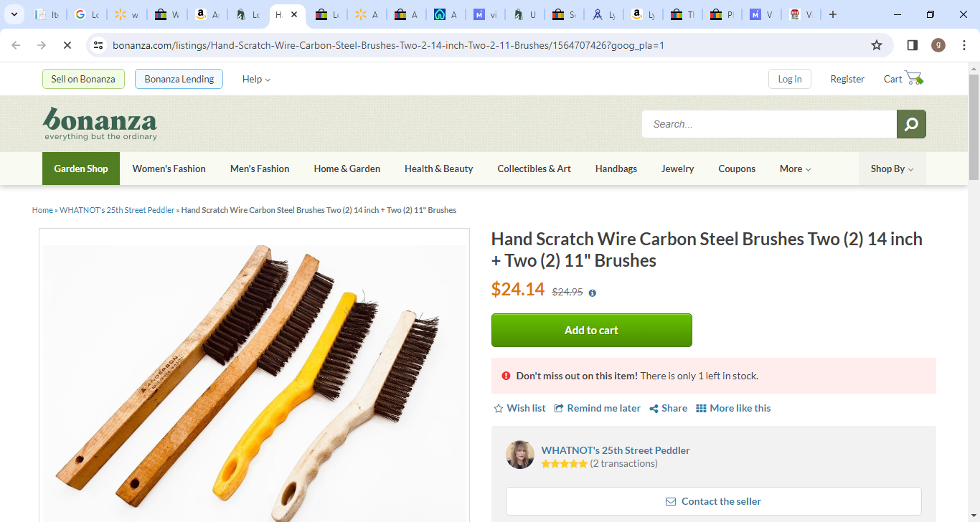Open WHATNOT's 25th Street Peddler seller link
The image size is (980, 522).
pyautogui.click(x=616, y=450)
